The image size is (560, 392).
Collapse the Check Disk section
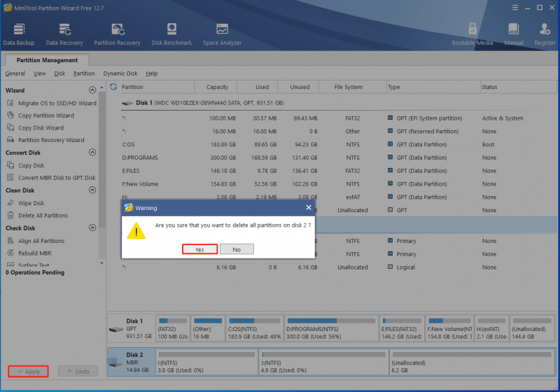tap(92, 227)
